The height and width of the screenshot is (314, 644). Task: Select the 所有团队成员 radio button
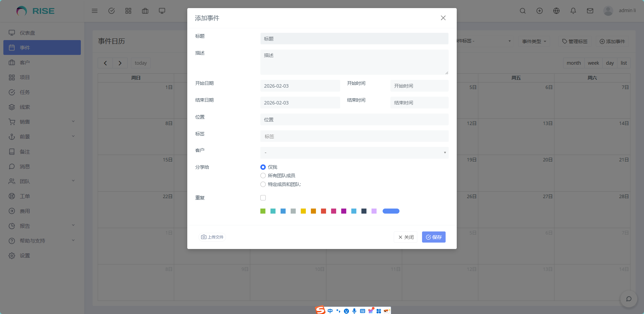[263, 176]
